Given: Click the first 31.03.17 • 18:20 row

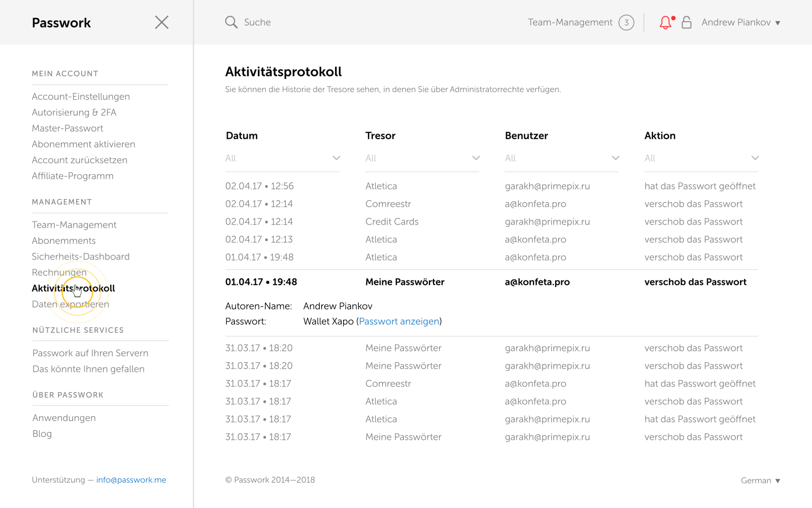Looking at the screenshot, I should 492,348.
